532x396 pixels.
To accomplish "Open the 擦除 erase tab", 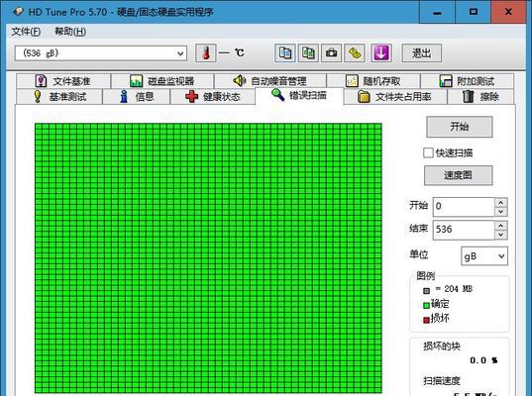I will (x=480, y=97).
